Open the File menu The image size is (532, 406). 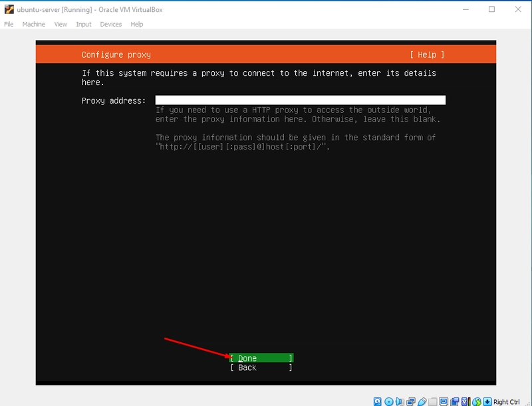point(9,24)
